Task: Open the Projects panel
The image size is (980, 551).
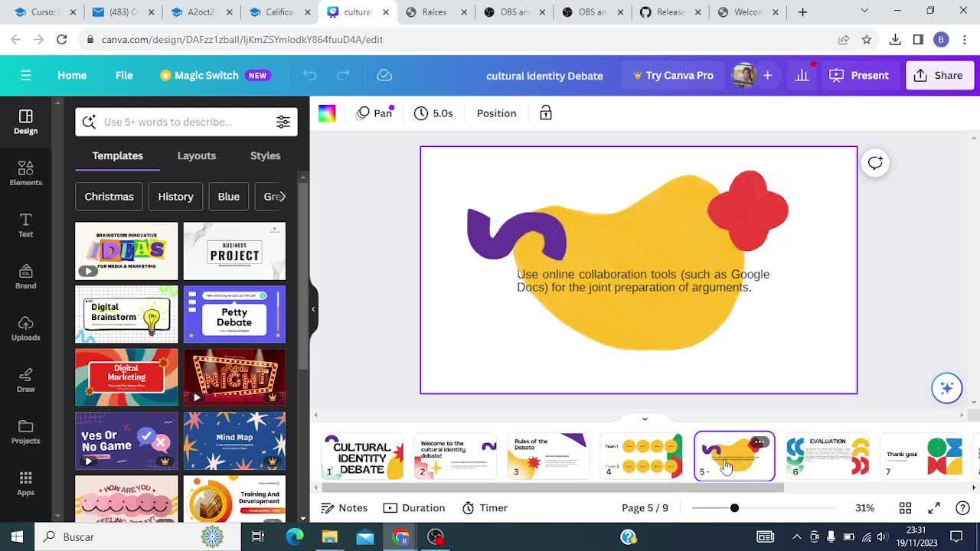Action: click(x=25, y=432)
